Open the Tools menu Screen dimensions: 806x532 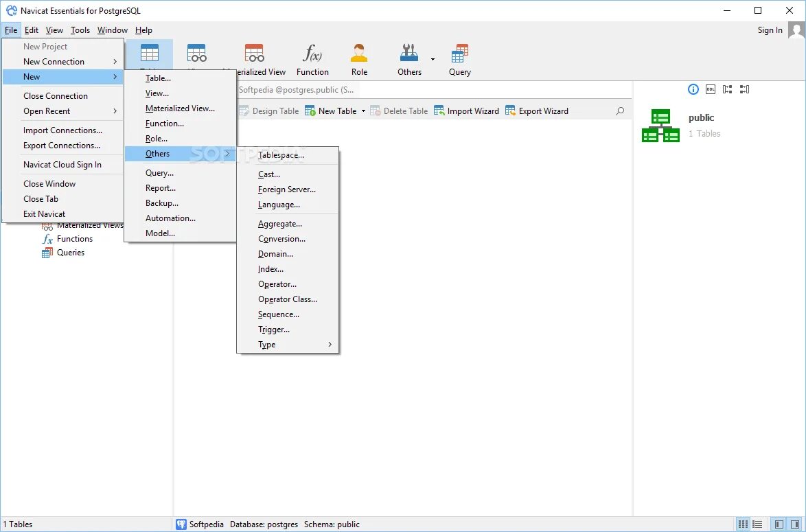[80, 30]
